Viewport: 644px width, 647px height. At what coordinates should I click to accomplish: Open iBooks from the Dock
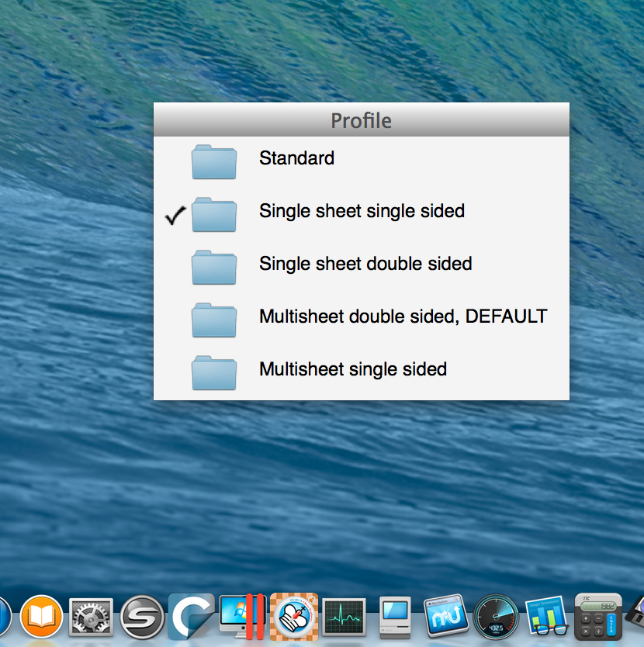coord(40,617)
